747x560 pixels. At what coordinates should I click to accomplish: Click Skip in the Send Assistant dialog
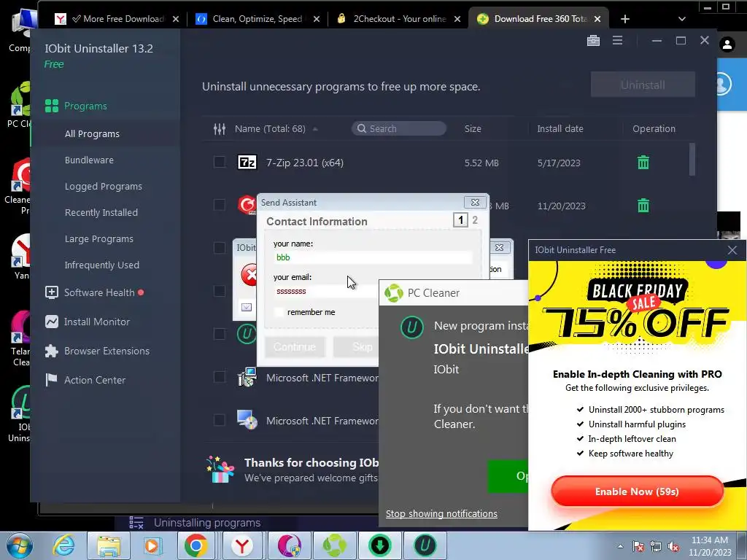(356, 346)
